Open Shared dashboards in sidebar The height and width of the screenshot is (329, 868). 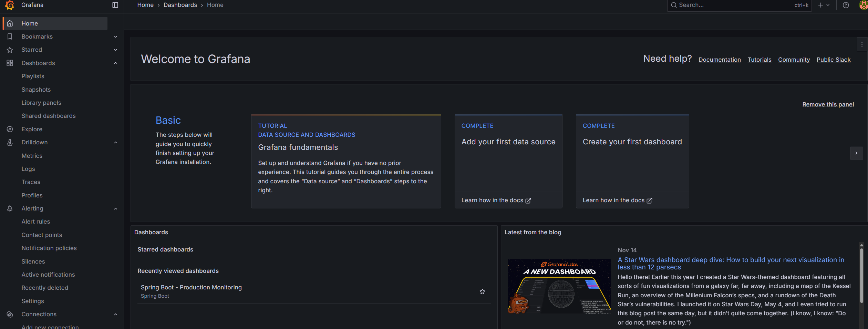coord(49,116)
